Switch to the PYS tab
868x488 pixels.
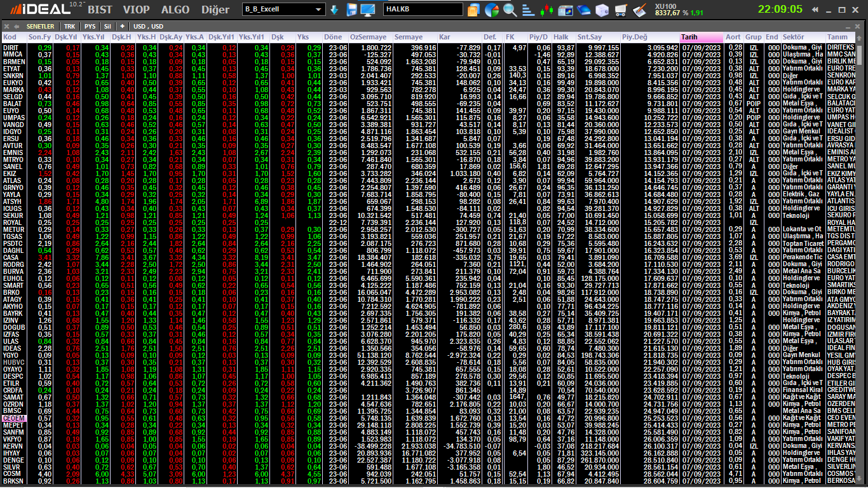pos(90,27)
